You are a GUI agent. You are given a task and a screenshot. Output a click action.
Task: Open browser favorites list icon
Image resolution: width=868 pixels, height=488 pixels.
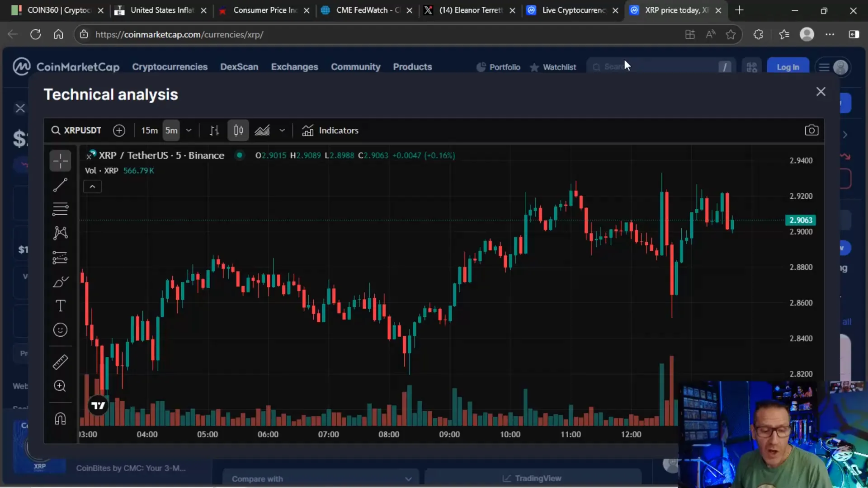point(784,34)
